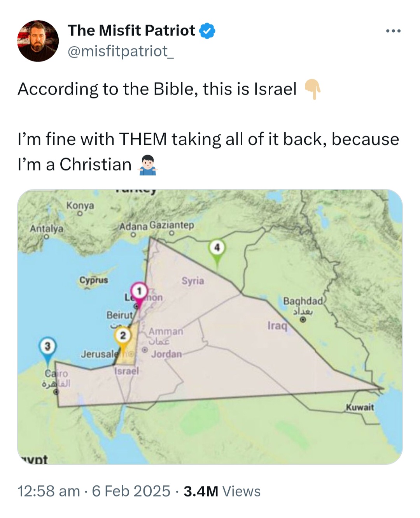The image size is (420, 518).
Task: Click the Kuwait label on map
Action: coord(360,407)
